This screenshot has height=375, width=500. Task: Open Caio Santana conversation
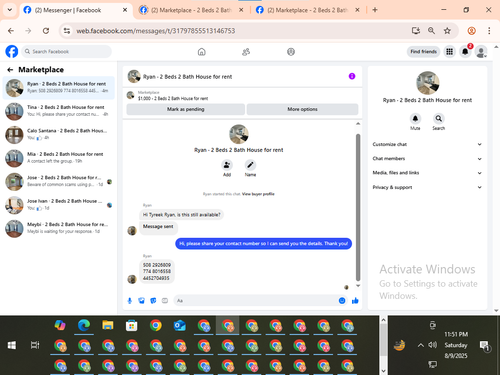pos(59,135)
